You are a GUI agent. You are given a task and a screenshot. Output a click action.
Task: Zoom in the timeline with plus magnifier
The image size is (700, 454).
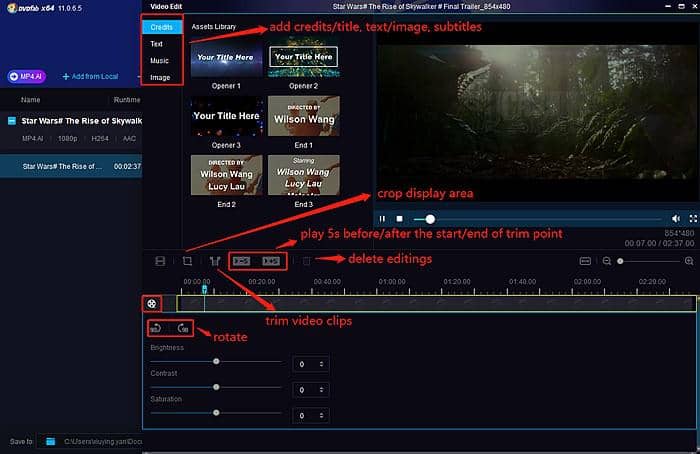pos(689,261)
